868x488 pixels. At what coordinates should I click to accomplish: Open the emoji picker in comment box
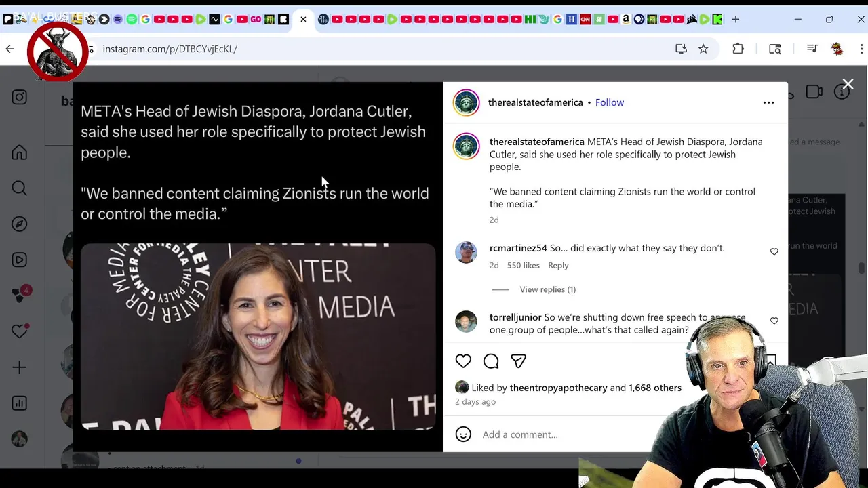(463, 434)
